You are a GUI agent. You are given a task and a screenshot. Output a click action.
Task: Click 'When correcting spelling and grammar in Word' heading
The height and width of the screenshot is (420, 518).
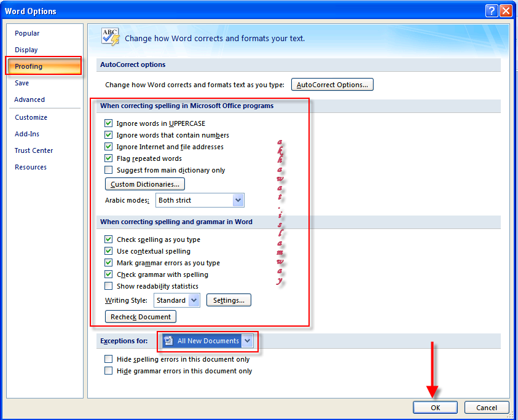[176, 222]
